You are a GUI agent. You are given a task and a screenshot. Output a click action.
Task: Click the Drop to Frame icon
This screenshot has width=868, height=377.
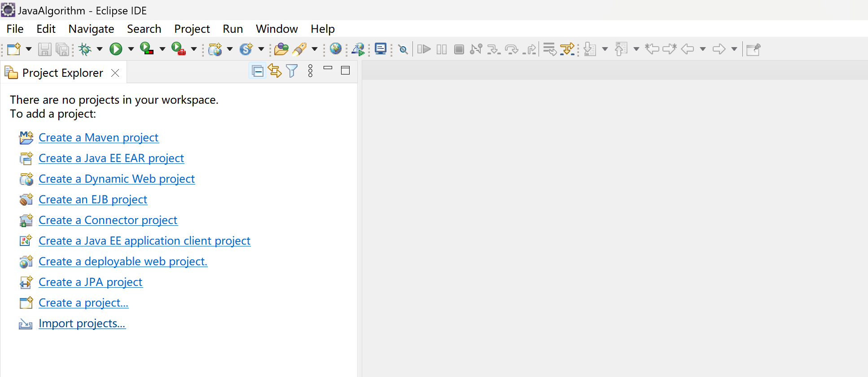point(550,49)
